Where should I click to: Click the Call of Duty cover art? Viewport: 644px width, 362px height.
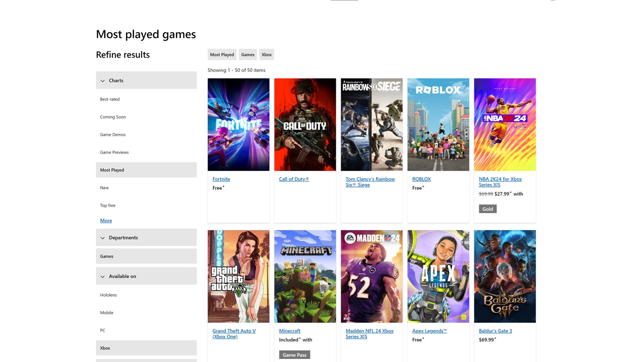point(305,124)
